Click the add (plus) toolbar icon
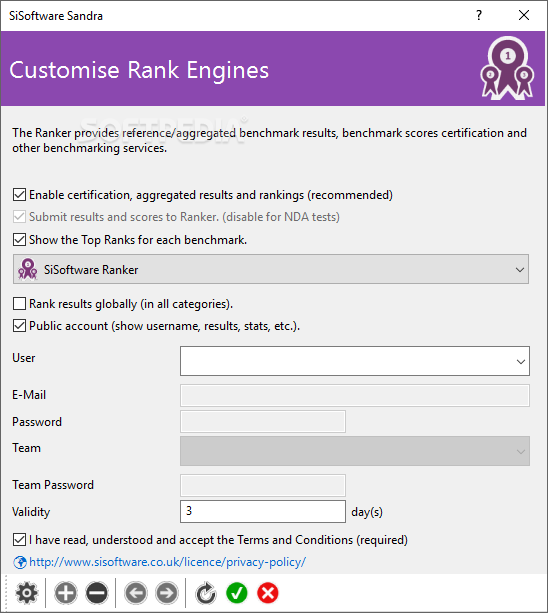The width and height of the screenshot is (548, 613). tap(66, 593)
